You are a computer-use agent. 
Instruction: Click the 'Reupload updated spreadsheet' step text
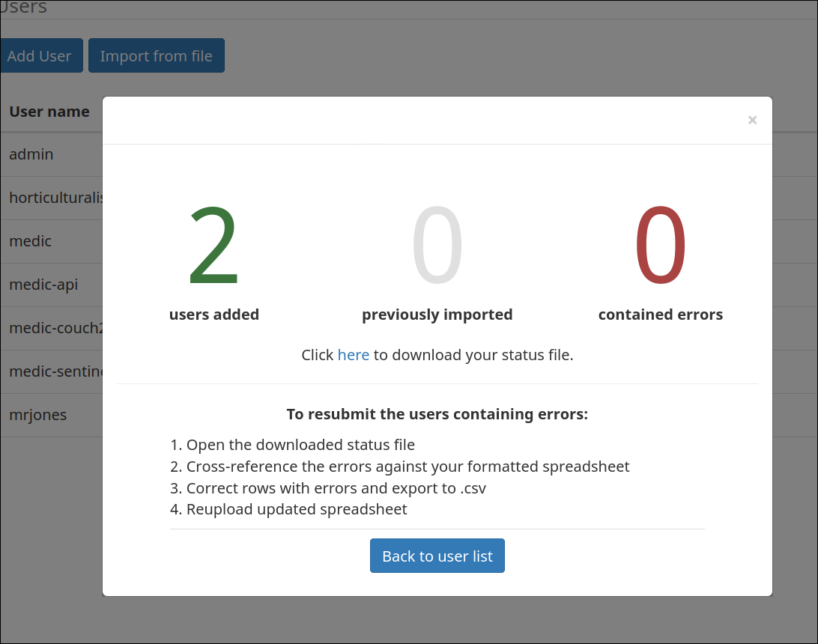[x=297, y=509]
